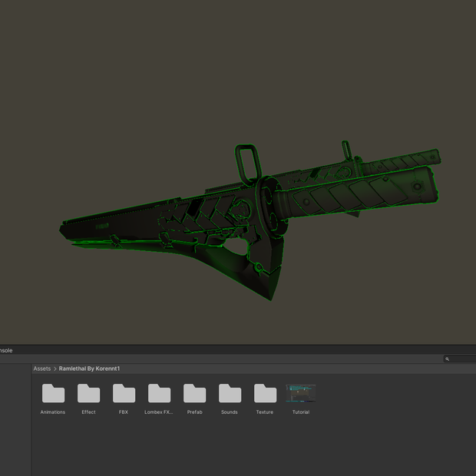Open the FBX folder
The height and width of the screenshot is (476, 476).
coord(124,393)
